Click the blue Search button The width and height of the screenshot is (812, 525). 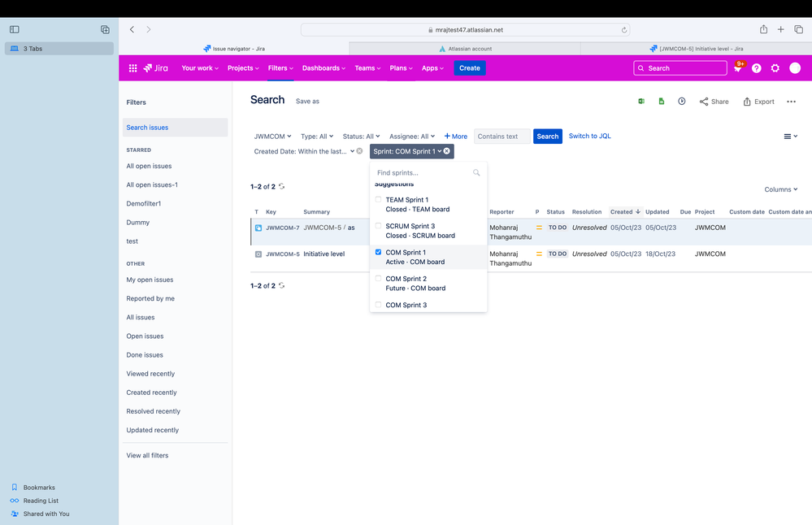click(547, 137)
